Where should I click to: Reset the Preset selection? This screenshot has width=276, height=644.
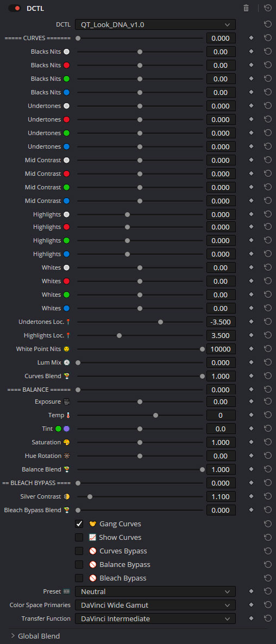click(x=268, y=591)
